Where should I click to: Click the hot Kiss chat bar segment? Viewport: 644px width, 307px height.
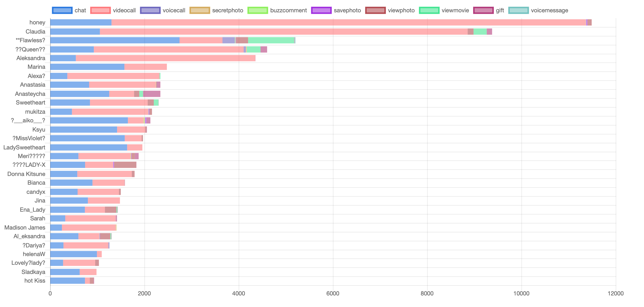[68, 281]
